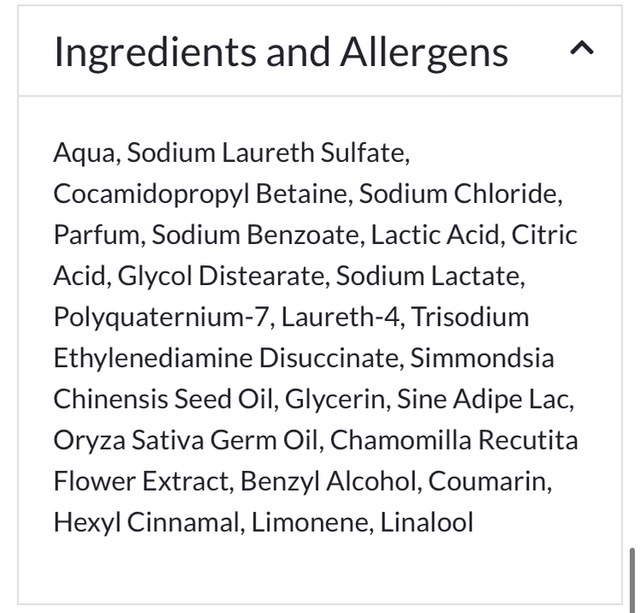Click Sodium Laureth Sulfate text
This screenshot has height=613, width=640.
tap(267, 153)
